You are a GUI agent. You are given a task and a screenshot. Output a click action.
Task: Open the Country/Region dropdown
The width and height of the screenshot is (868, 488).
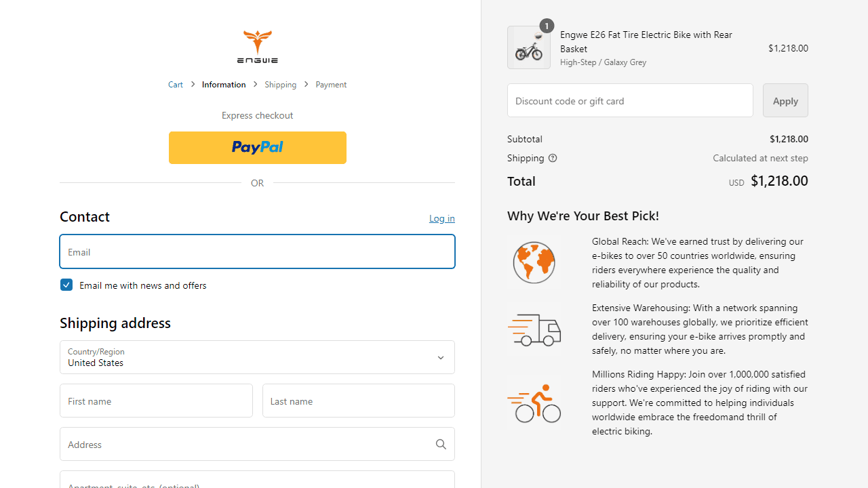pos(257,357)
